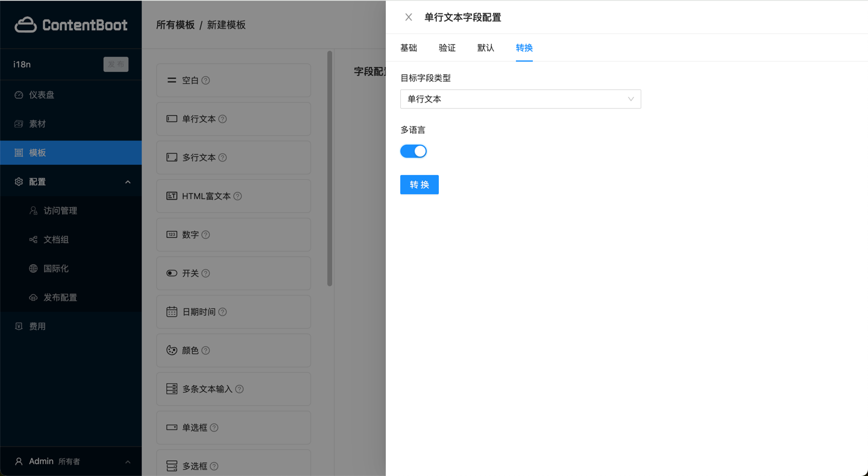Click the 所有模板 breadcrumb link
Viewport: 868px width, 476px height.
(x=175, y=25)
